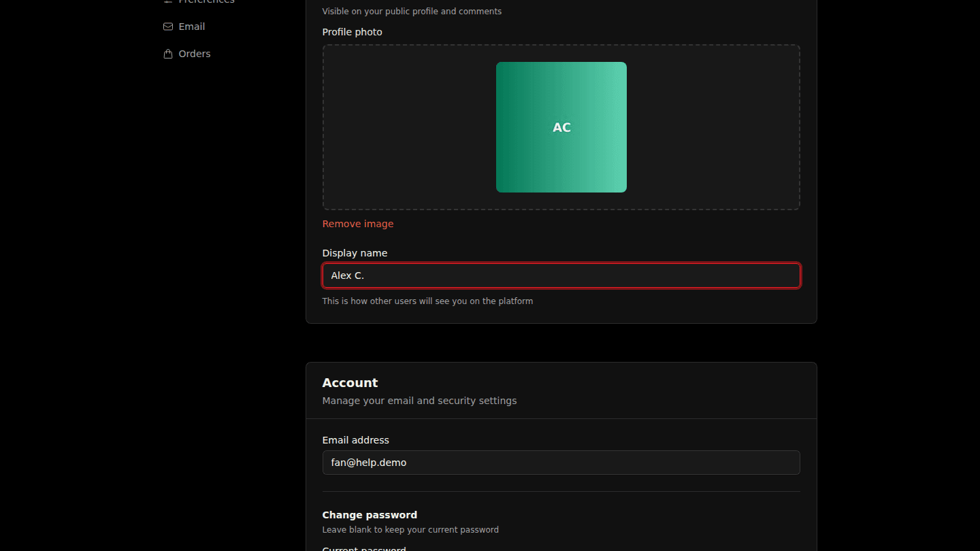Viewport: 980px width, 551px height.
Task: Click 'Visible on your public profile and comments' text
Action: click(x=412, y=11)
